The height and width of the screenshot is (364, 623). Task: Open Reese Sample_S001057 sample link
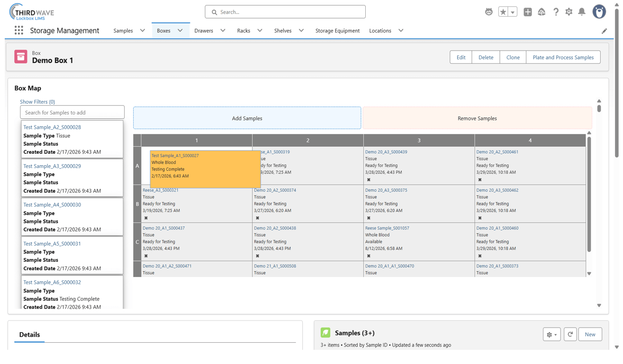(387, 228)
